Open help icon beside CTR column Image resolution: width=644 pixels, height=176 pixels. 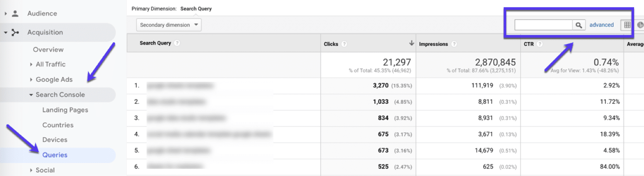(540, 44)
